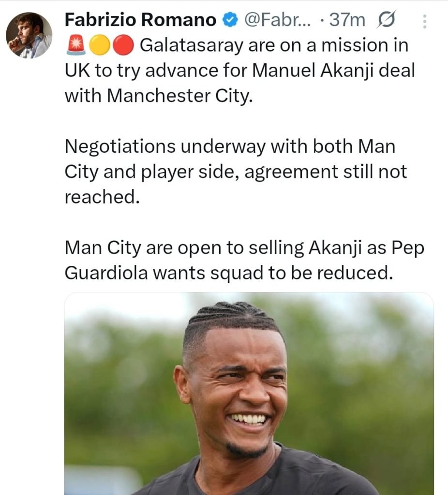
Task: Open the three-dot more options menu
Action: [425, 21]
